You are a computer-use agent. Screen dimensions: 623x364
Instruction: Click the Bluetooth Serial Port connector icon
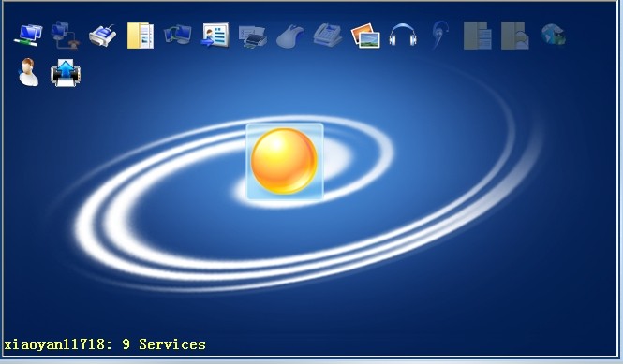(x=102, y=36)
